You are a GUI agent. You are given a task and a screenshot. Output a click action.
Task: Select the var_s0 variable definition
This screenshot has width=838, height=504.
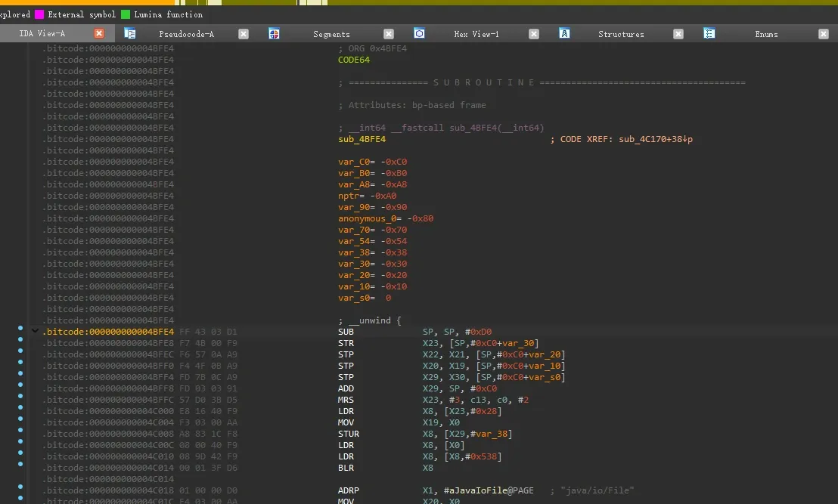[365, 298]
